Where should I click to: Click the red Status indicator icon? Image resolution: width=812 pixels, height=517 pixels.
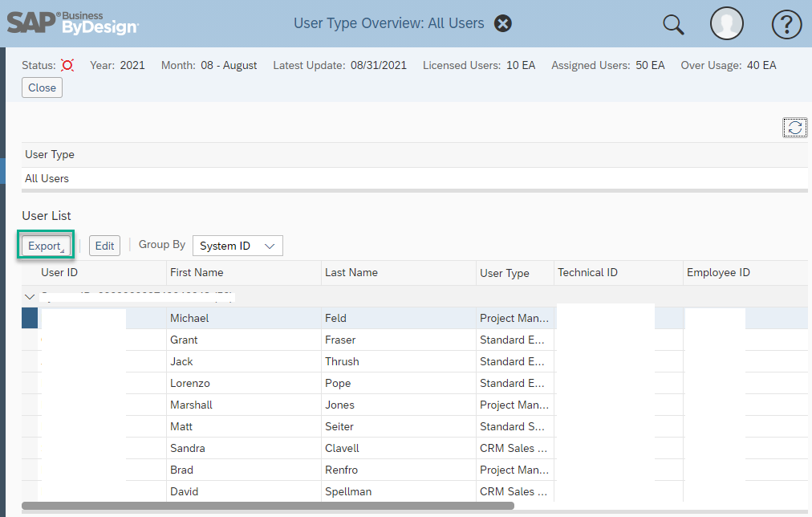67,65
